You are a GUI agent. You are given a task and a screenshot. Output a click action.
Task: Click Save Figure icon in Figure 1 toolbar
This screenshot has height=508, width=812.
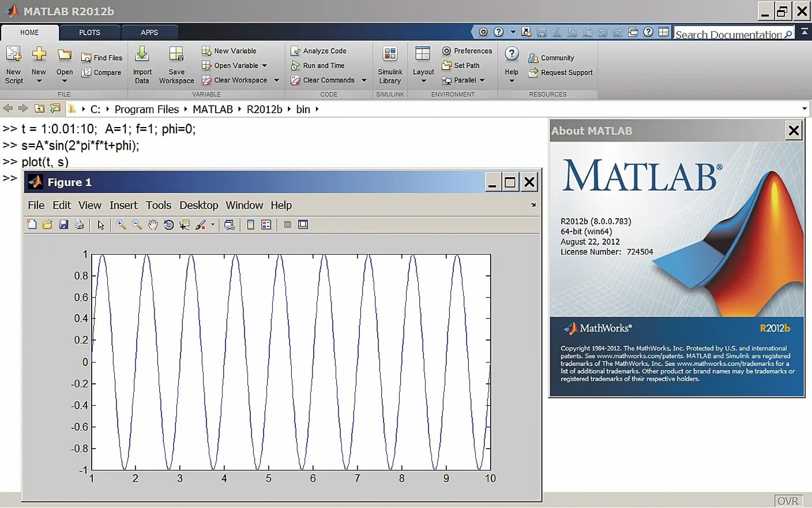63,225
